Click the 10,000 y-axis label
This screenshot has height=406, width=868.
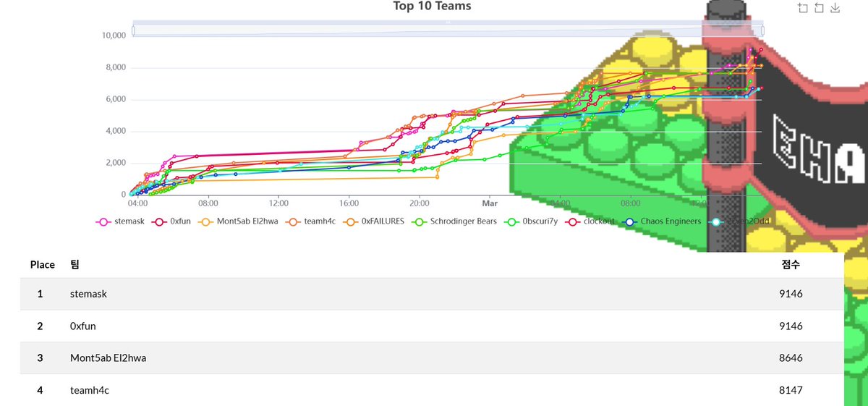click(114, 35)
